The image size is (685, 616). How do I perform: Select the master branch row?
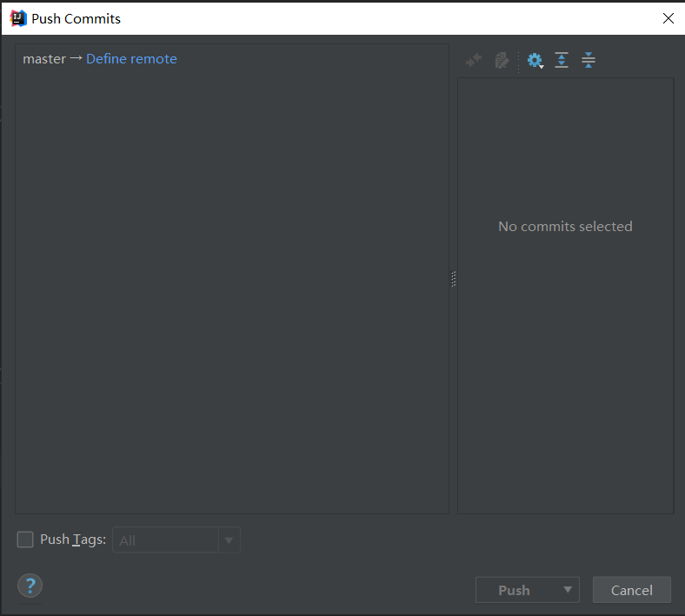tap(231, 59)
